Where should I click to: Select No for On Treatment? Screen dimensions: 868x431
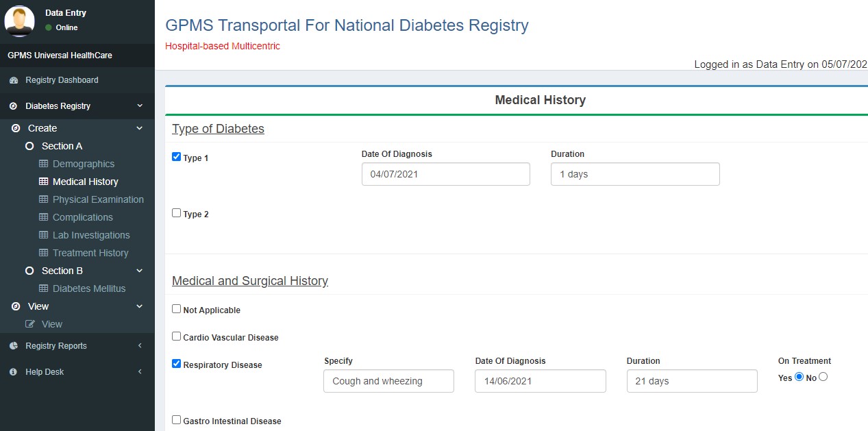pos(823,376)
